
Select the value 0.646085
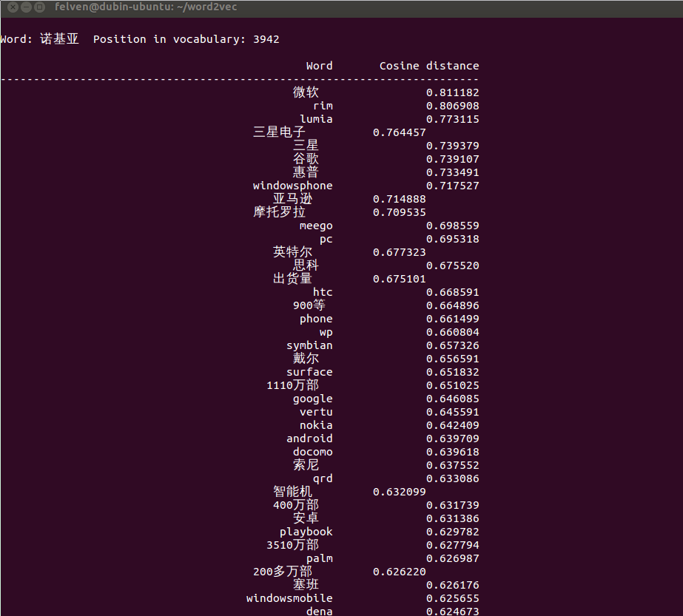coord(453,399)
